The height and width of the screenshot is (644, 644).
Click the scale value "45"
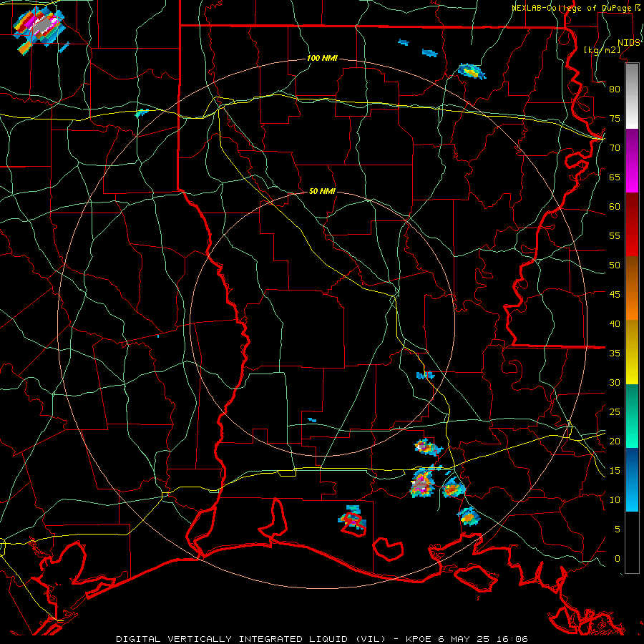click(615, 295)
